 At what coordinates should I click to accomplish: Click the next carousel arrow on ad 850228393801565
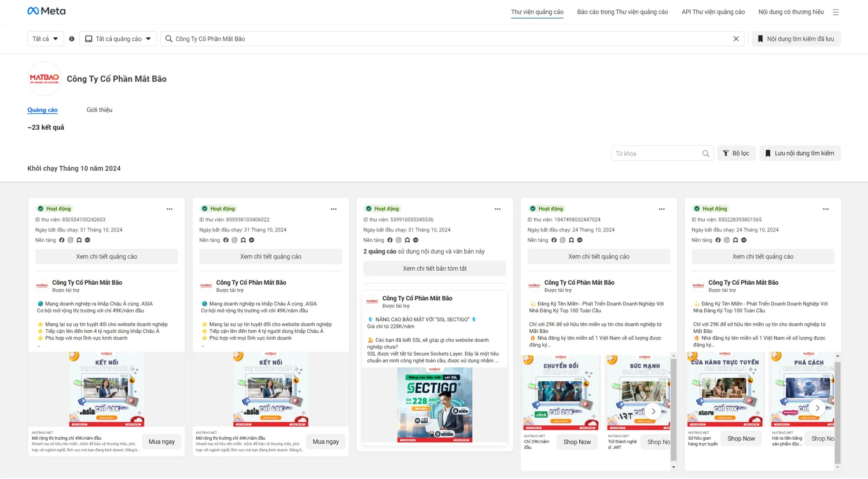pos(817,408)
